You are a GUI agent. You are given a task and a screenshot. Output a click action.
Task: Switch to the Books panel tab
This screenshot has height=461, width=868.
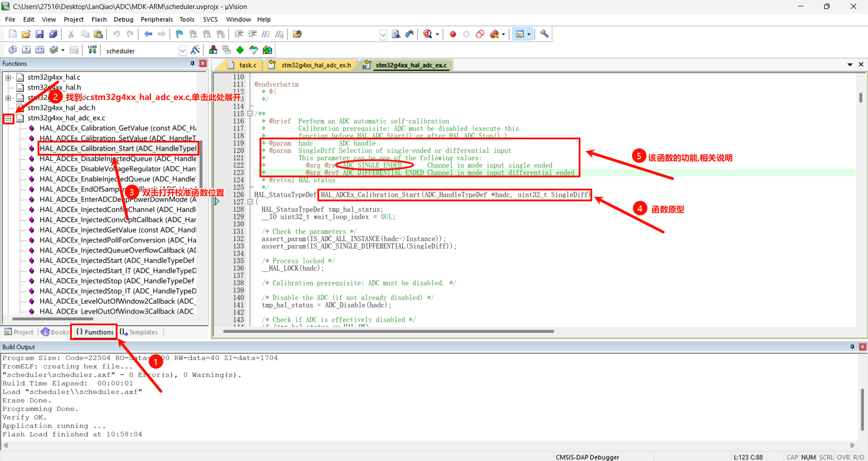(x=55, y=332)
